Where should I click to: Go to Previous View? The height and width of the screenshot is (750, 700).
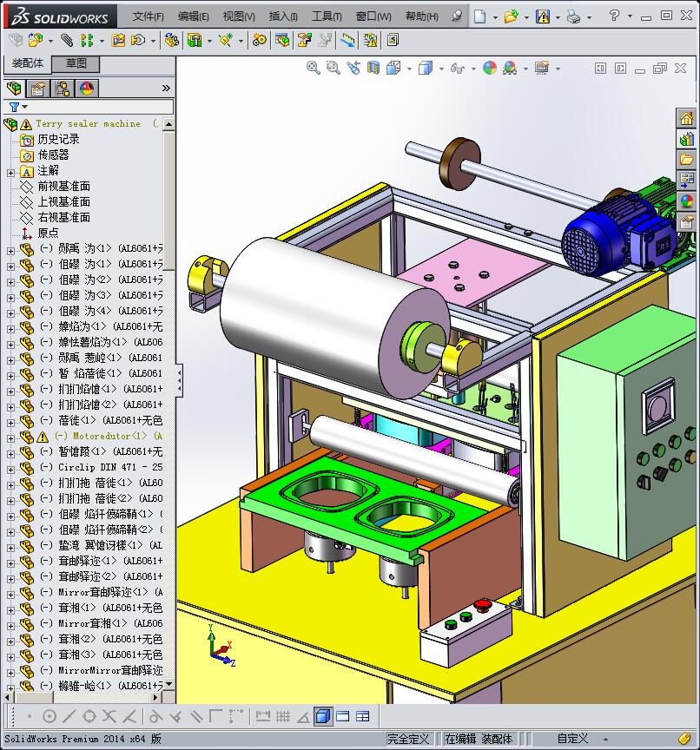pyautogui.click(x=353, y=68)
